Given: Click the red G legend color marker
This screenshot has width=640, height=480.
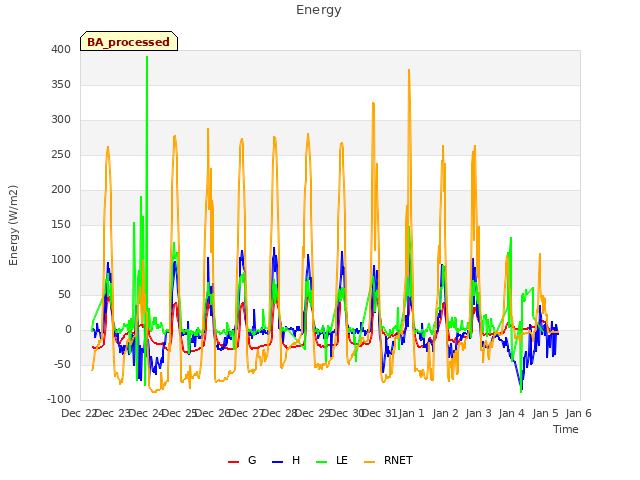Looking at the screenshot, I should point(233,462).
